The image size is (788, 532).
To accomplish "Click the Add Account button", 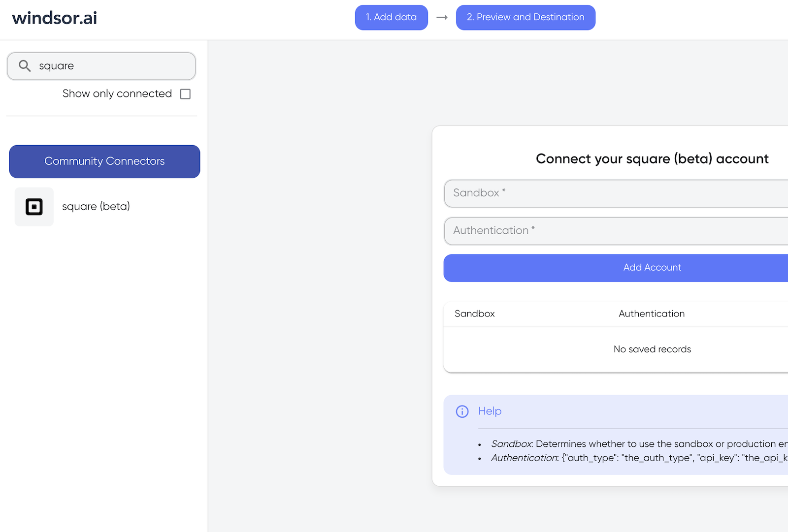I will (x=616, y=268).
